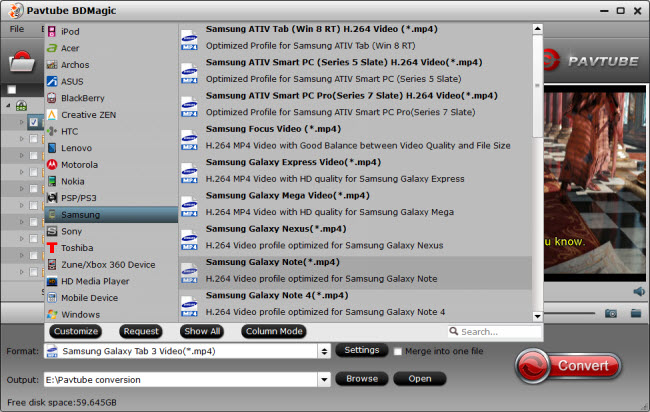The width and height of the screenshot is (650, 412).
Task: Mute audio with the speaker icon
Action: 639,292
